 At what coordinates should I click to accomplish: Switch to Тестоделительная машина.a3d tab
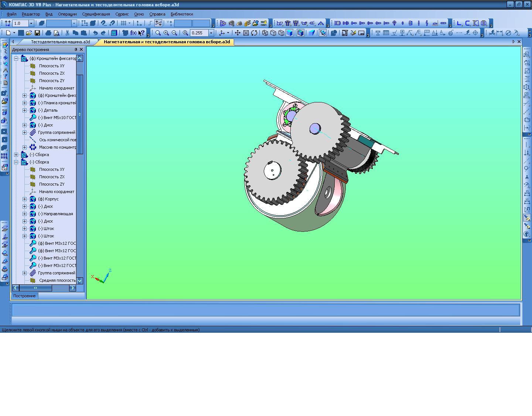pyautogui.click(x=60, y=42)
